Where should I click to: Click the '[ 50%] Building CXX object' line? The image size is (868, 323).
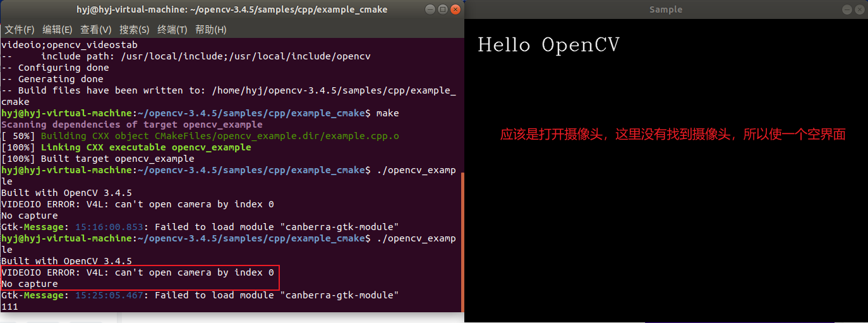coord(200,136)
